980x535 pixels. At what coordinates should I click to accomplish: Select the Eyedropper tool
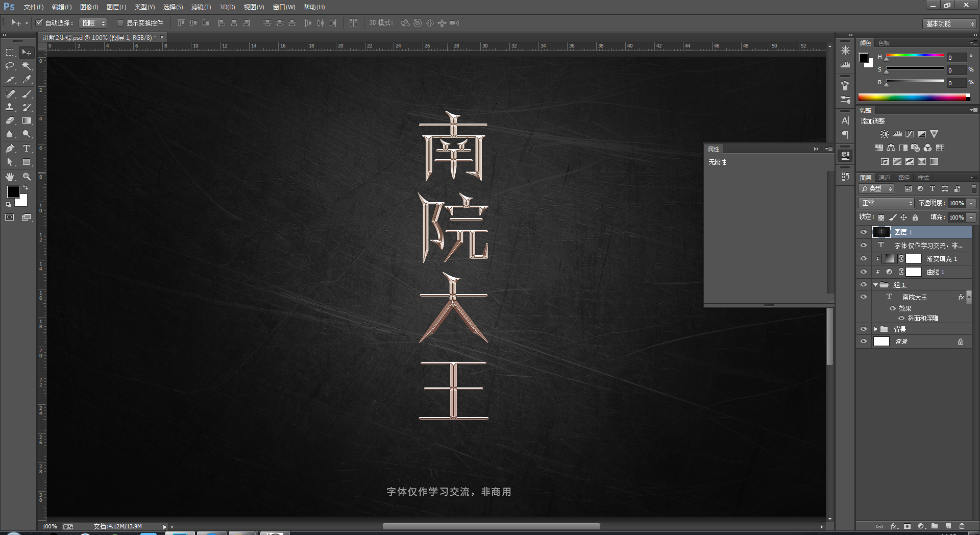point(27,80)
